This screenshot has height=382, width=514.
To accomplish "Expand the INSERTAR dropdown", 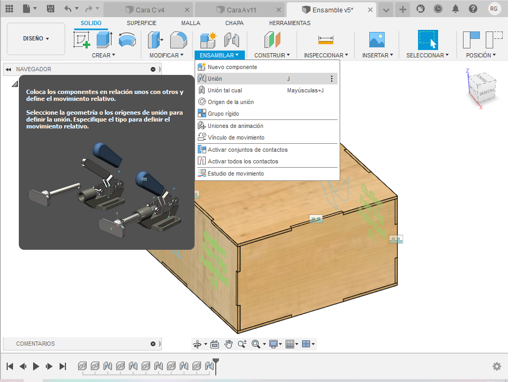I will tap(378, 55).
